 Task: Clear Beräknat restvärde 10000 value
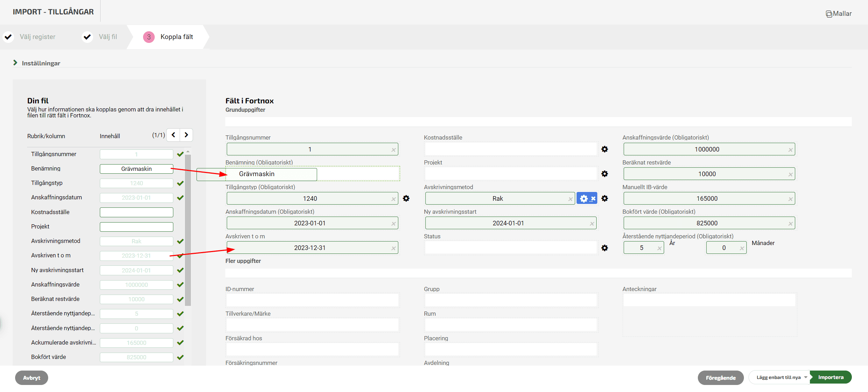click(790, 174)
